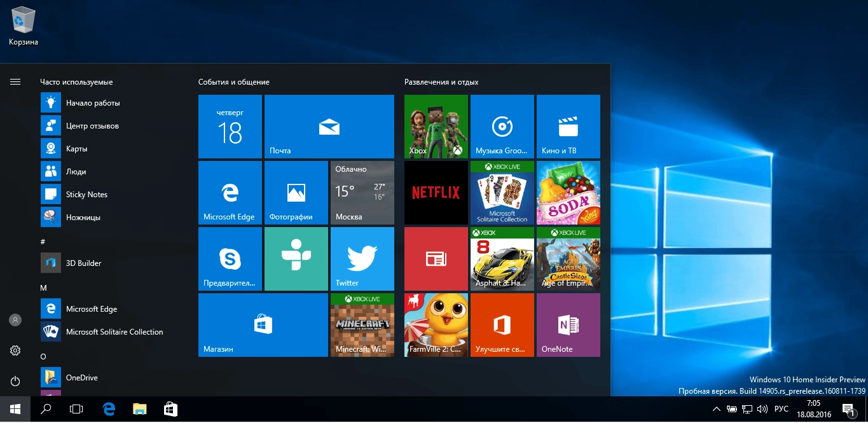
Task: Open Age of Empires Castle Siege tile
Action: point(568,259)
